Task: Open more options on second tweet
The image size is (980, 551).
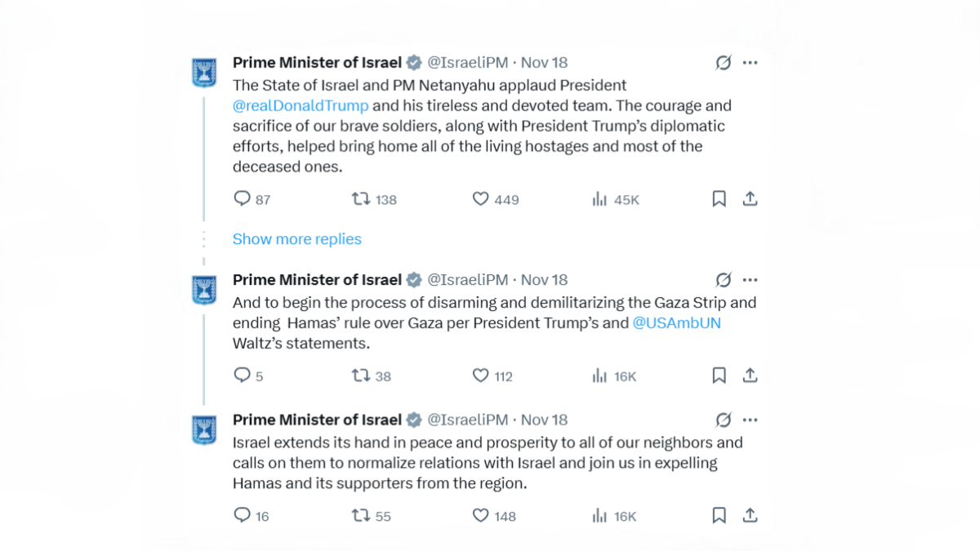Action: click(x=750, y=280)
